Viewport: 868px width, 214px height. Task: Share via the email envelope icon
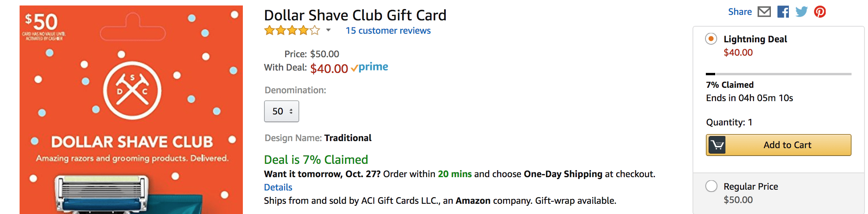[764, 12]
